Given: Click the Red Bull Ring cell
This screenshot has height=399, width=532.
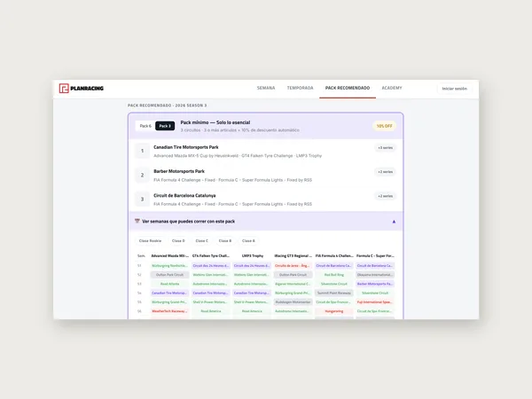Looking at the screenshot, I should [x=334, y=275].
